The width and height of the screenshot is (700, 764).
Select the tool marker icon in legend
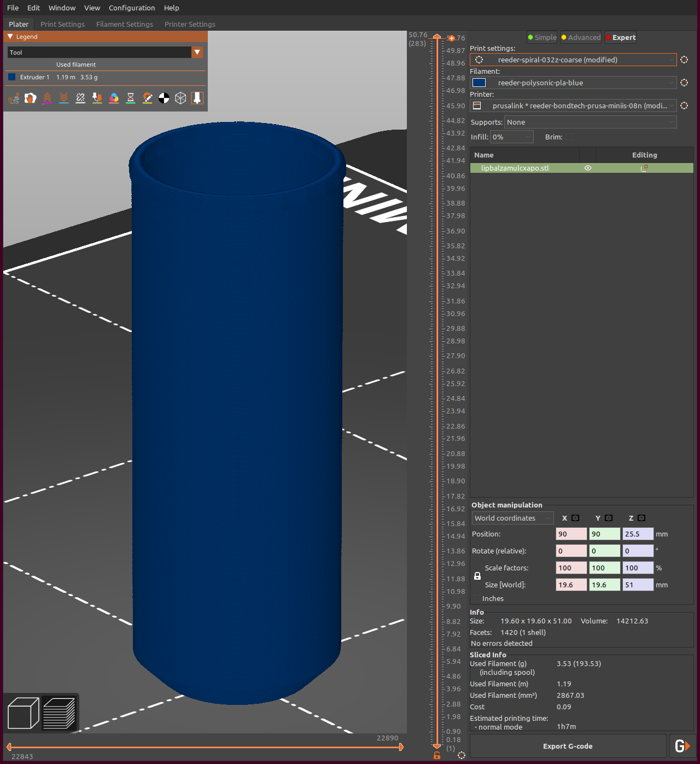(x=197, y=98)
